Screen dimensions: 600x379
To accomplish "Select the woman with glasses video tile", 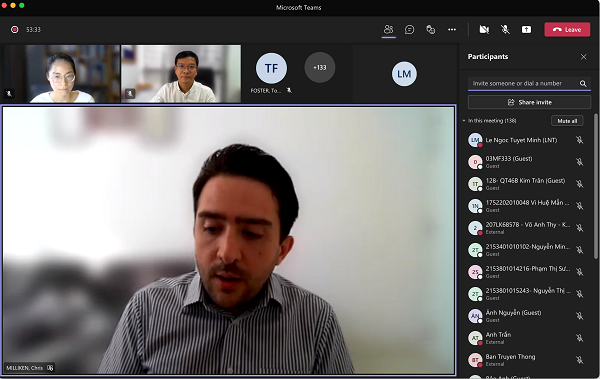I will tap(60, 74).
